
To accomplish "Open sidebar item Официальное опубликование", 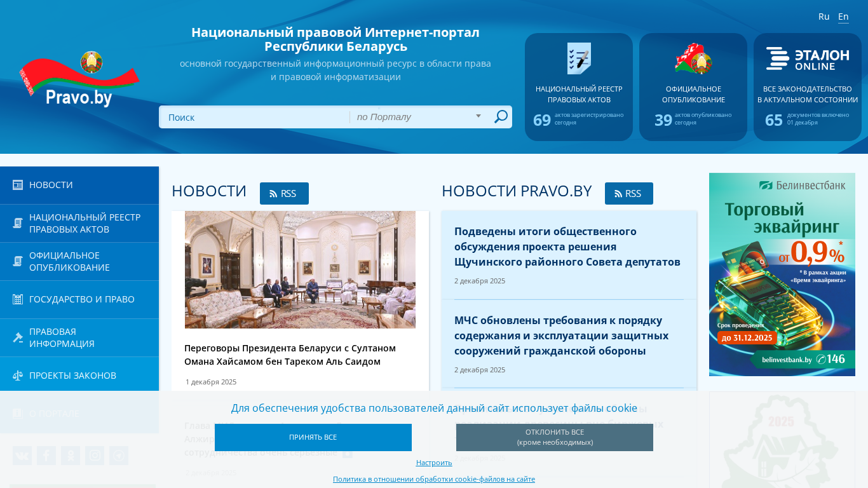I will [x=79, y=261].
